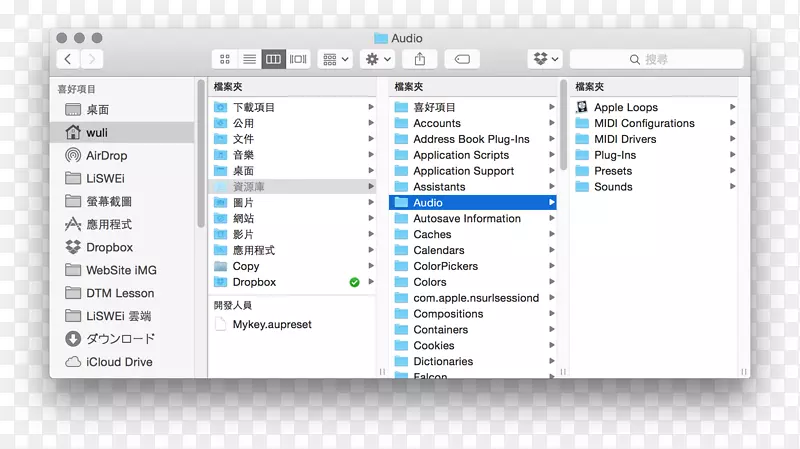Open 桌面 in the sidebar
Viewport: 800px width, 449px height.
tap(122, 110)
